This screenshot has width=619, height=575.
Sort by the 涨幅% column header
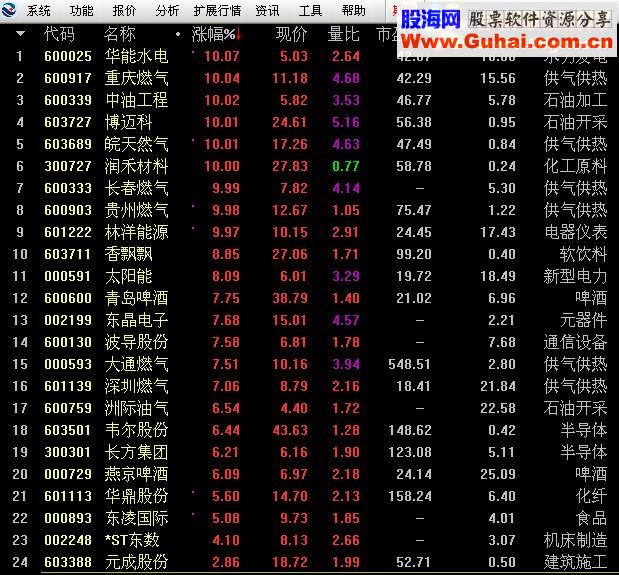pos(216,34)
